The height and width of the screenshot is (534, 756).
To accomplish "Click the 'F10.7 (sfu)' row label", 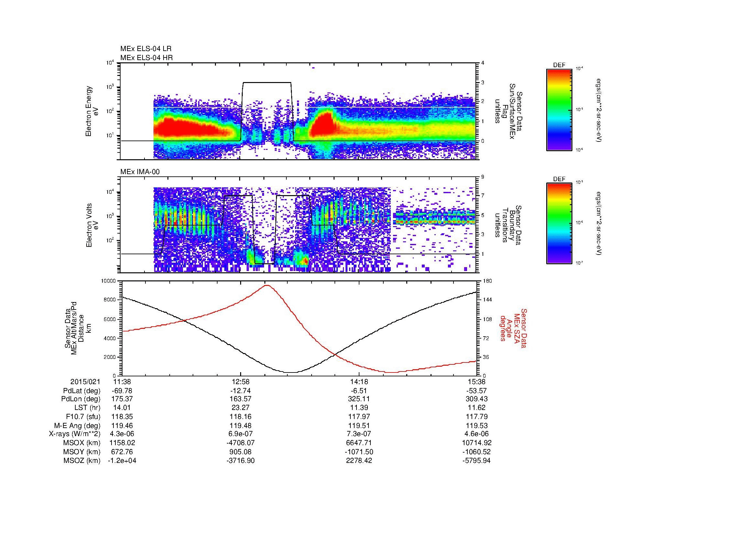I will [83, 416].
